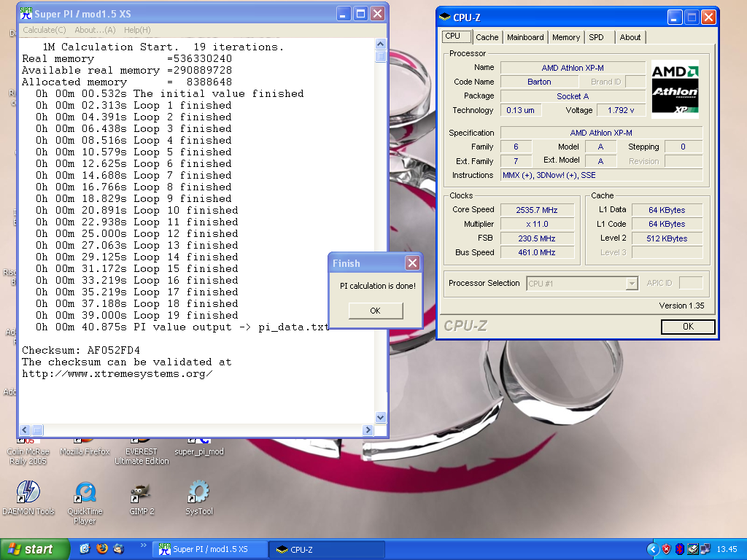Screen dimensions: 747x560
Task: Open the disk drive tray icon
Action: click(x=693, y=550)
